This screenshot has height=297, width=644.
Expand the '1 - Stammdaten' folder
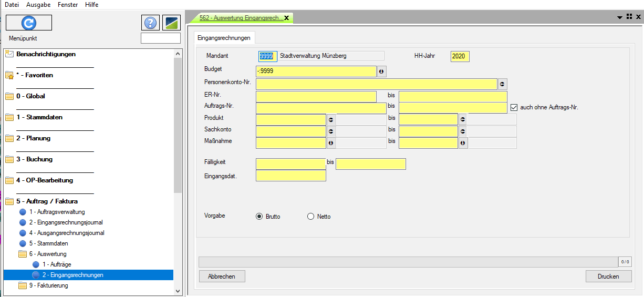[x=9, y=117]
